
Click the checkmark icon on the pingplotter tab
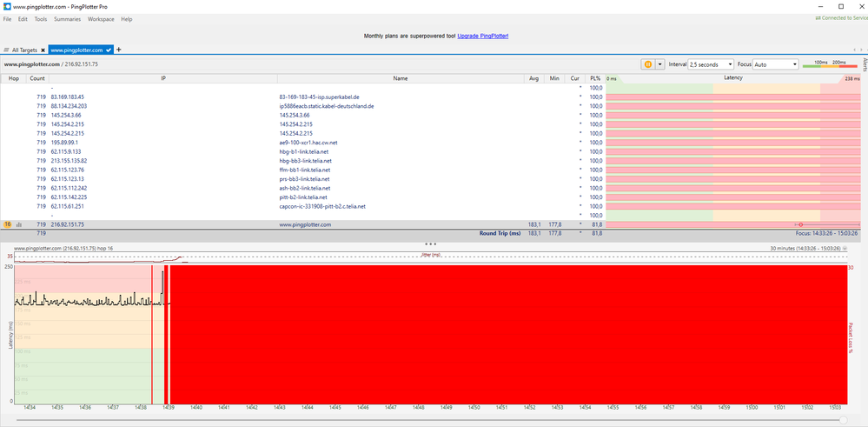tap(109, 50)
